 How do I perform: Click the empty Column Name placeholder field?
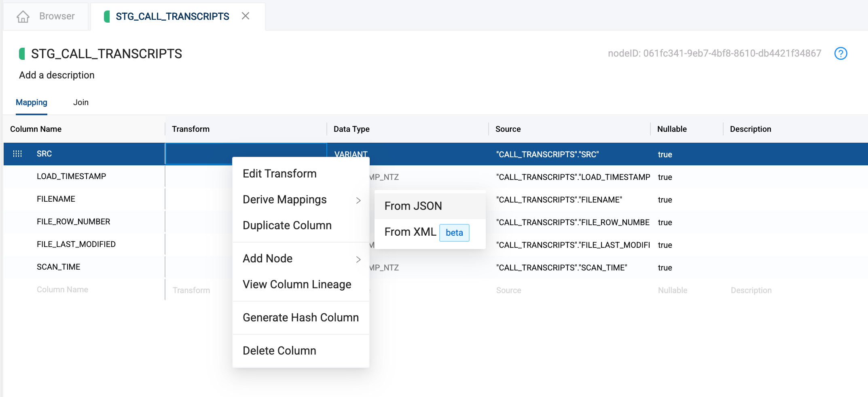[62, 289]
